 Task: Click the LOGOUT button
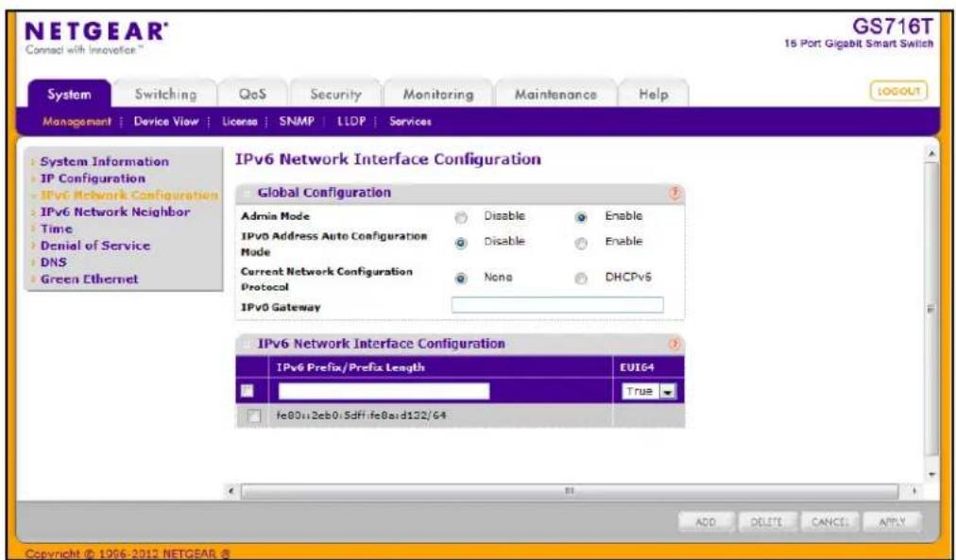[x=898, y=92]
